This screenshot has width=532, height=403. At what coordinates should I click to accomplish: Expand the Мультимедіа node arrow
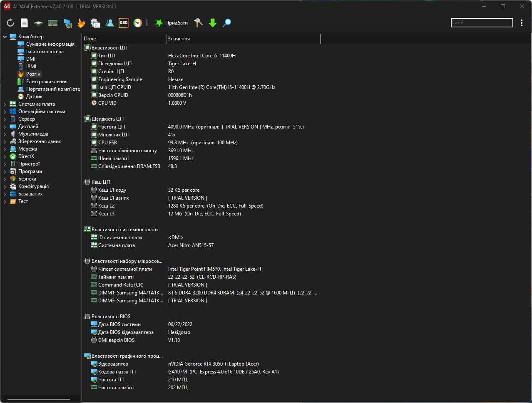pyautogui.click(x=5, y=134)
